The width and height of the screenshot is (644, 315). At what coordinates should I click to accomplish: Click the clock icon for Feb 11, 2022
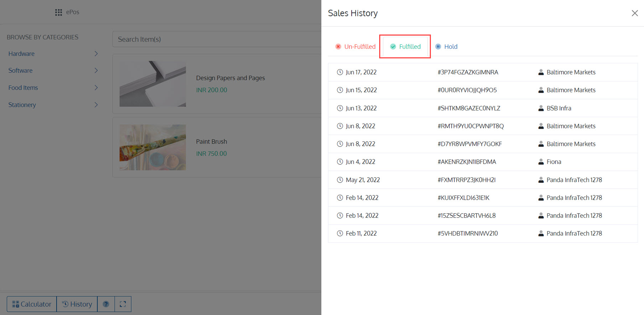coord(340,233)
